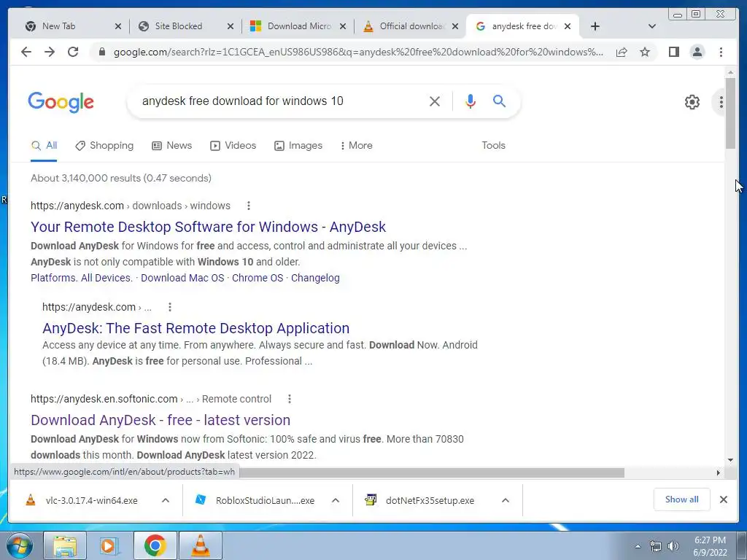Click the address bar URL
The width and height of the screenshot is (747, 560).
click(x=358, y=52)
